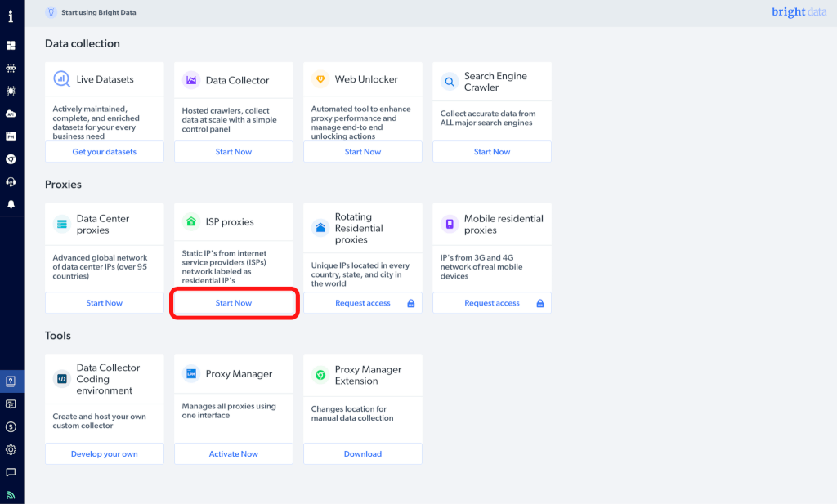
Task: Request access to Mobile residential proxies
Action: click(x=492, y=303)
